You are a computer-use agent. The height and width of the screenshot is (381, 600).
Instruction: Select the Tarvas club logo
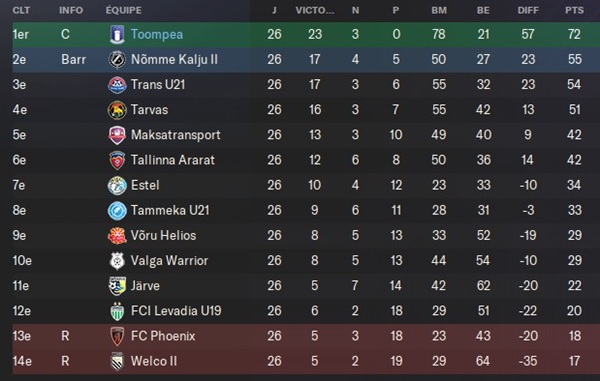pos(117,110)
